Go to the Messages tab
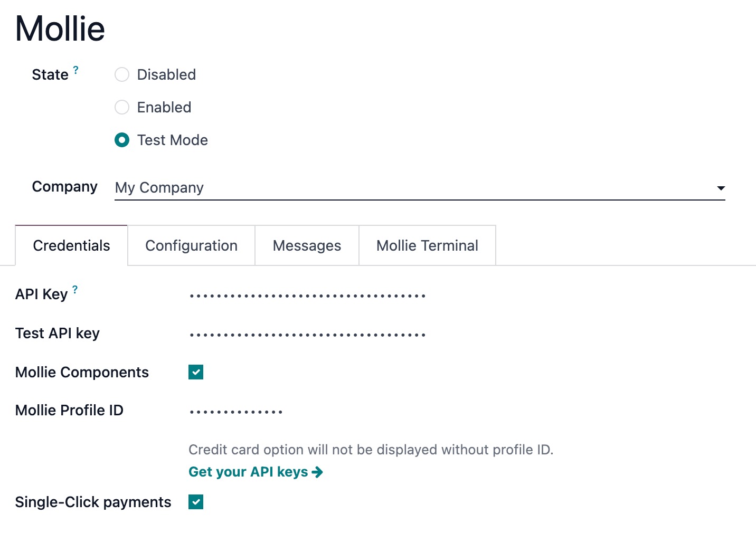 tap(307, 245)
